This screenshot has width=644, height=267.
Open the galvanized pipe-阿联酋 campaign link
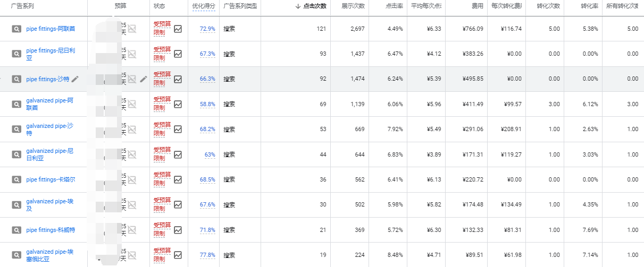(49, 104)
